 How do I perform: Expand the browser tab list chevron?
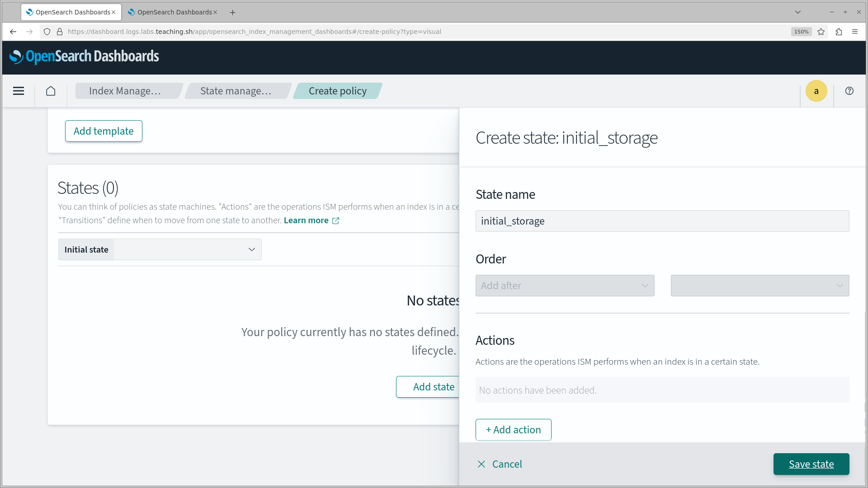pyautogui.click(x=798, y=12)
